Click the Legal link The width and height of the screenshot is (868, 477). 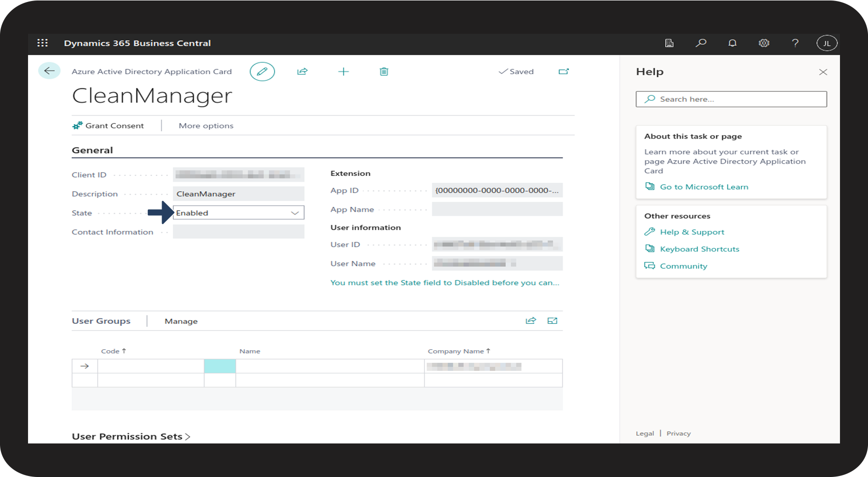coord(645,433)
